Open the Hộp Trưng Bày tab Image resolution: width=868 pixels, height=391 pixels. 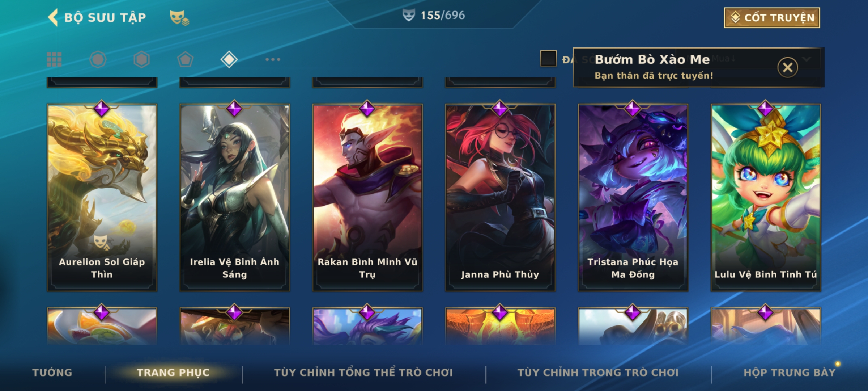tap(790, 373)
